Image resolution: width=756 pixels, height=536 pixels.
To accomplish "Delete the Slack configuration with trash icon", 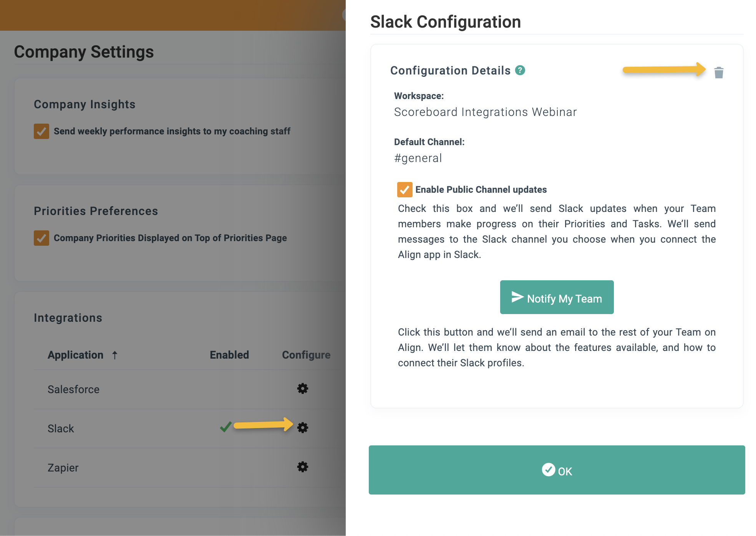I will point(718,73).
